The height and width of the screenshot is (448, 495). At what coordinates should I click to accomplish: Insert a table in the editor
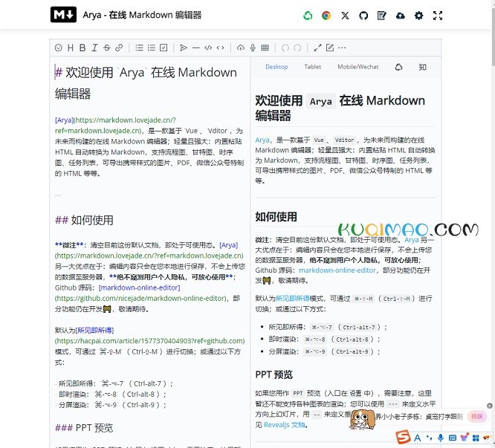(x=265, y=48)
